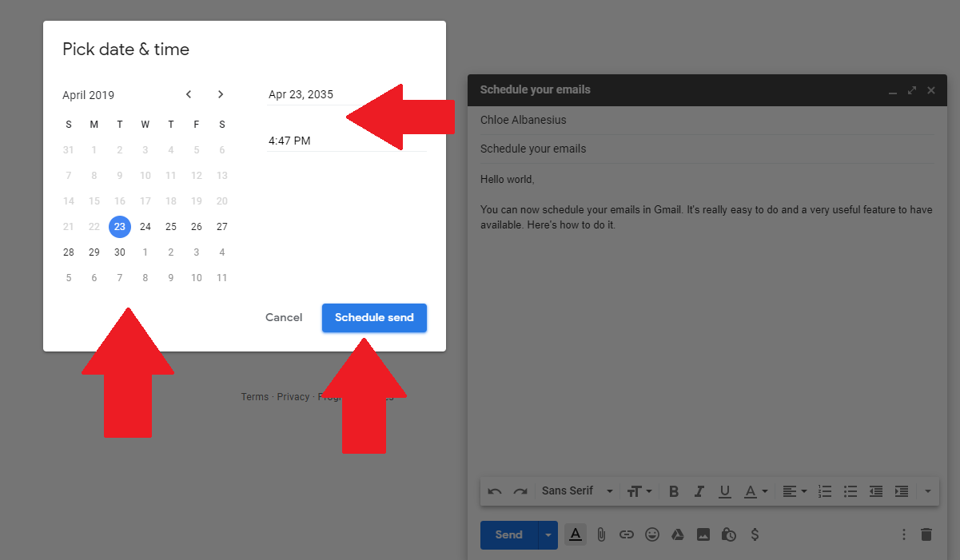This screenshot has height=560, width=960.
Task: Insert a numbered list
Action: point(825,491)
